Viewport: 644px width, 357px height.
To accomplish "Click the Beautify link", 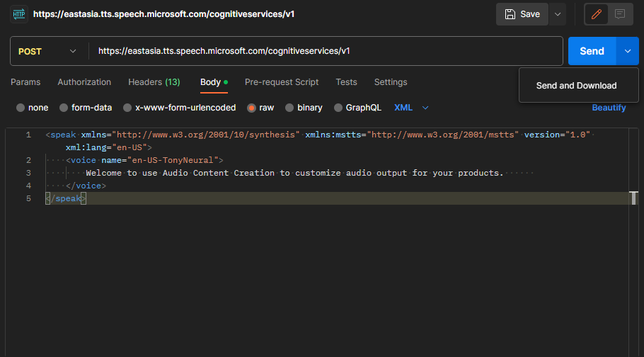I will pos(609,108).
